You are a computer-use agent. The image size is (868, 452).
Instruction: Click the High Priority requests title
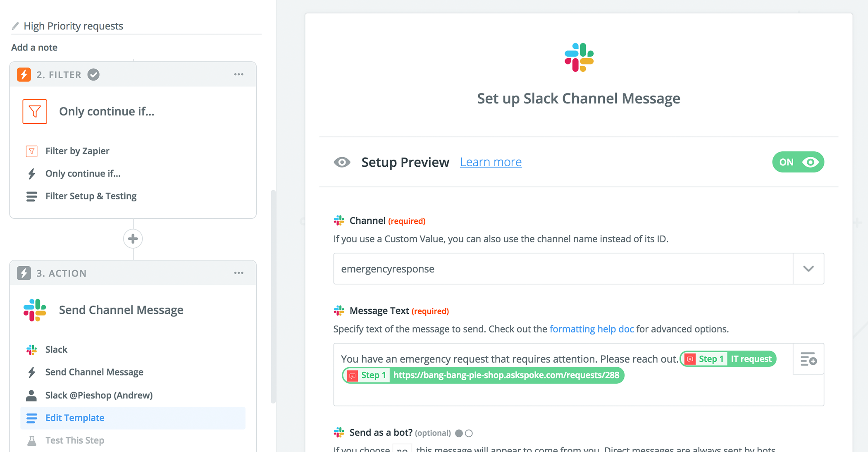(x=74, y=26)
